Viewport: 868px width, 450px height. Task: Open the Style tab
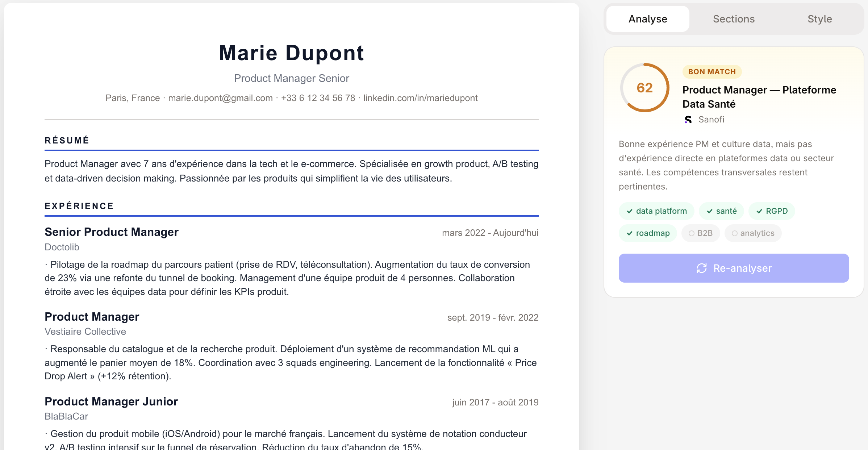pos(819,19)
